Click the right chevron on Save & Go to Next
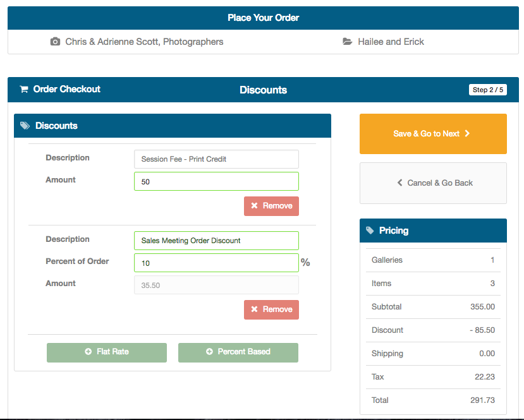 coord(468,133)
